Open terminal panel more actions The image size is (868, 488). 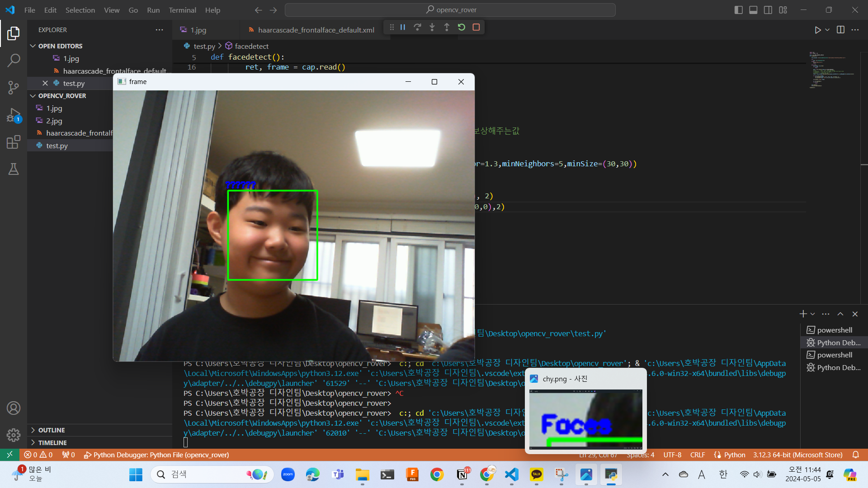point(826,314)
